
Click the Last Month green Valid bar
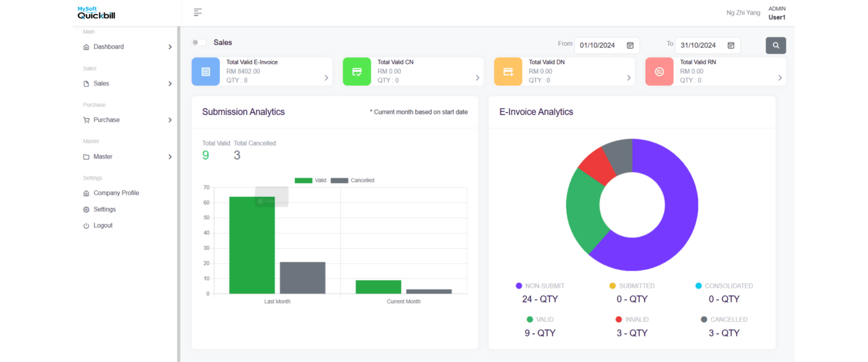click(x=252, y=245)
